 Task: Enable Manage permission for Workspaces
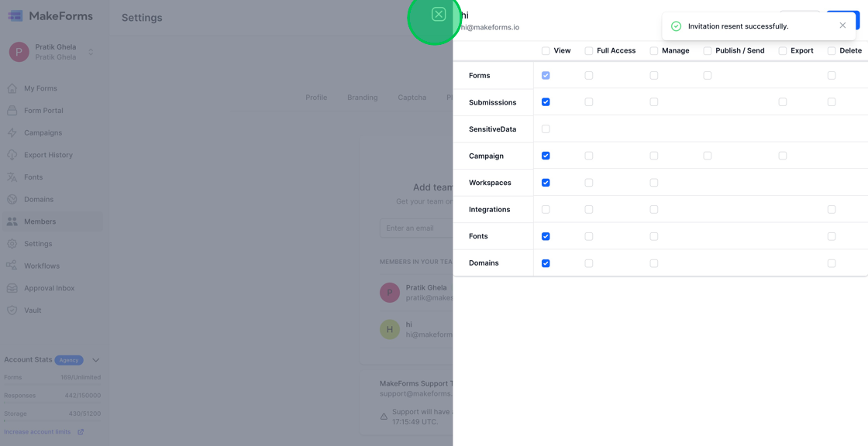(653, 182)
